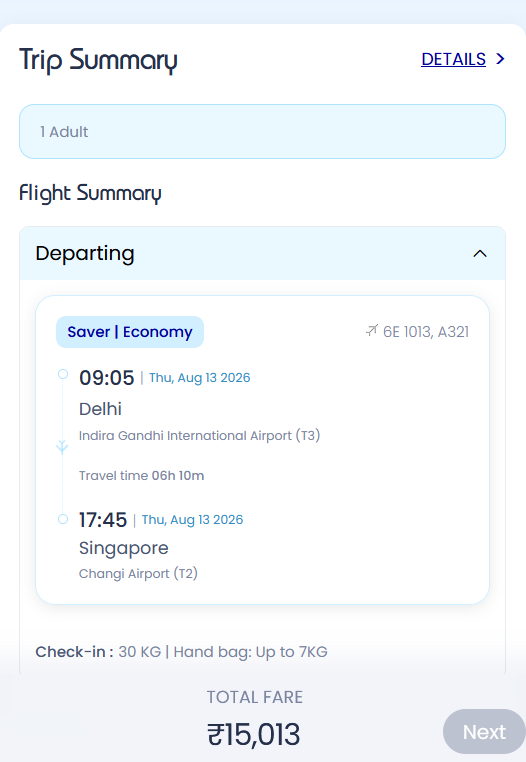Click the Check-in baggage allowance text

pyautogui.click(x=181, y=652)
